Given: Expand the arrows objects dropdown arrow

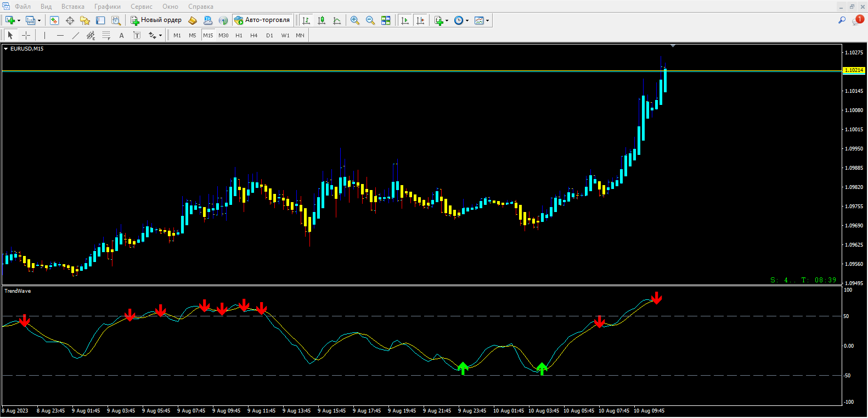Looking at the screenshot, I should click(160, 35).
